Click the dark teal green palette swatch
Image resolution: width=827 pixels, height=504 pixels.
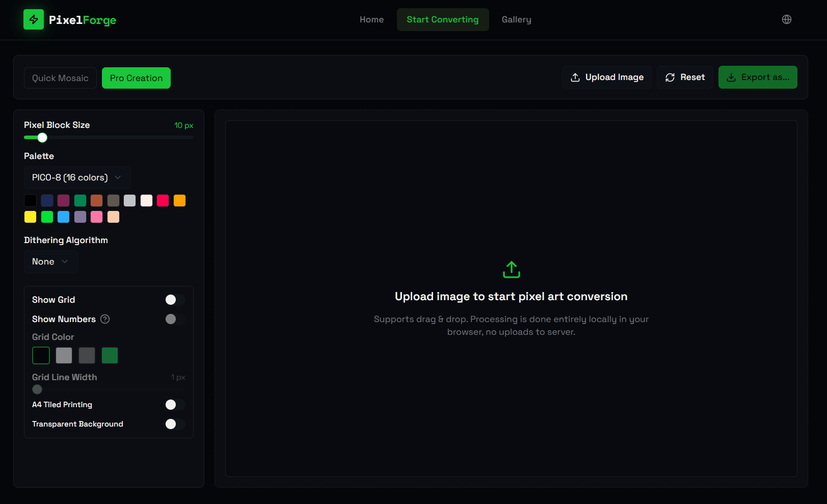coord(80,201)
